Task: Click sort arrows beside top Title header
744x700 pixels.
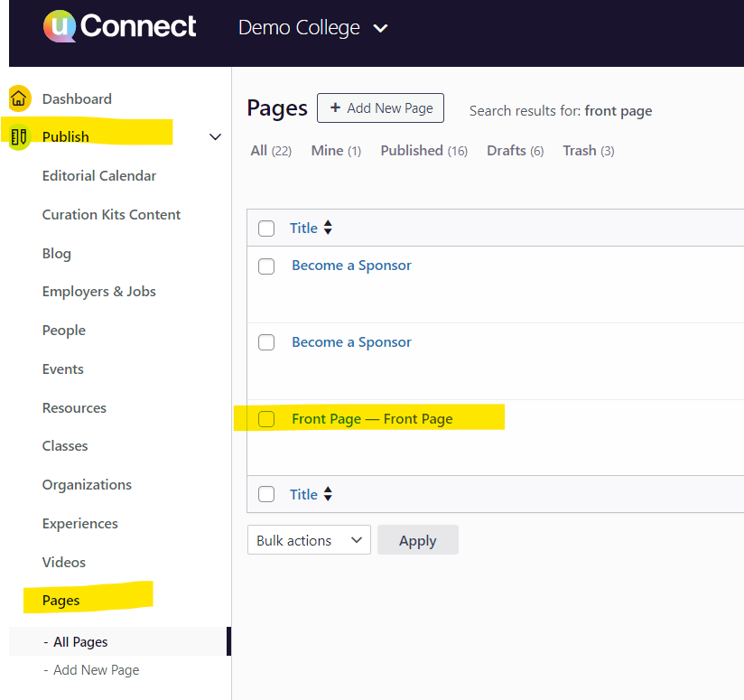Action: [x=328, y=229]
